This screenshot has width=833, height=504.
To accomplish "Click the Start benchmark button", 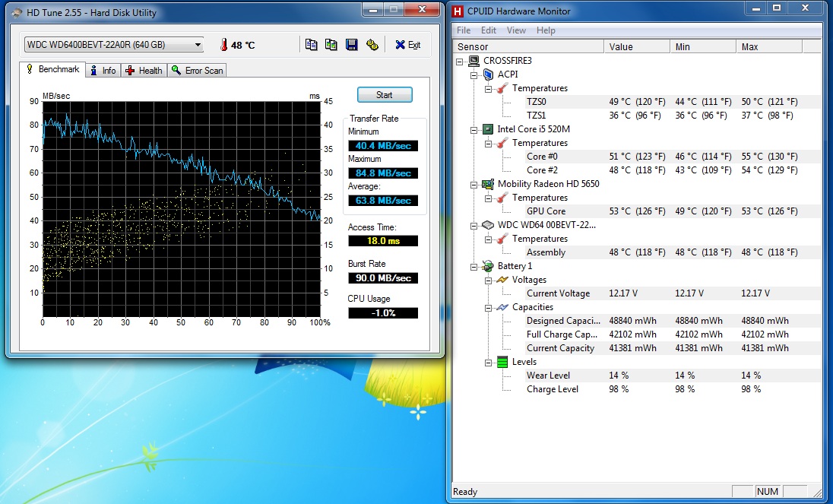I will tap(385, 95).
